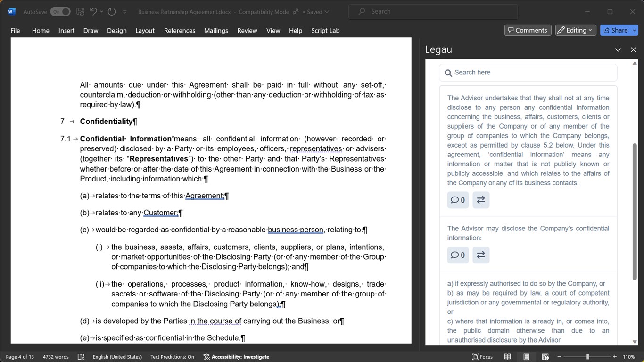644x362 pixels.
Task: Toggle 'Text Predictions: On' in status bar
Action: click(172, 357)
